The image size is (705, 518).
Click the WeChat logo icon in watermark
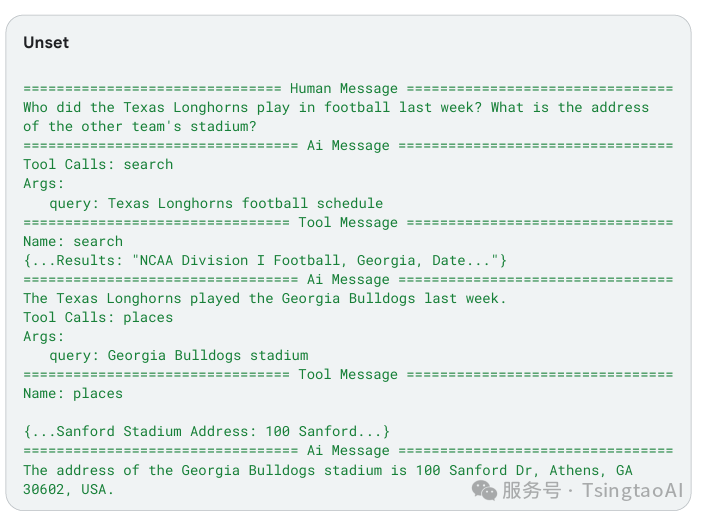coord(484,490)
